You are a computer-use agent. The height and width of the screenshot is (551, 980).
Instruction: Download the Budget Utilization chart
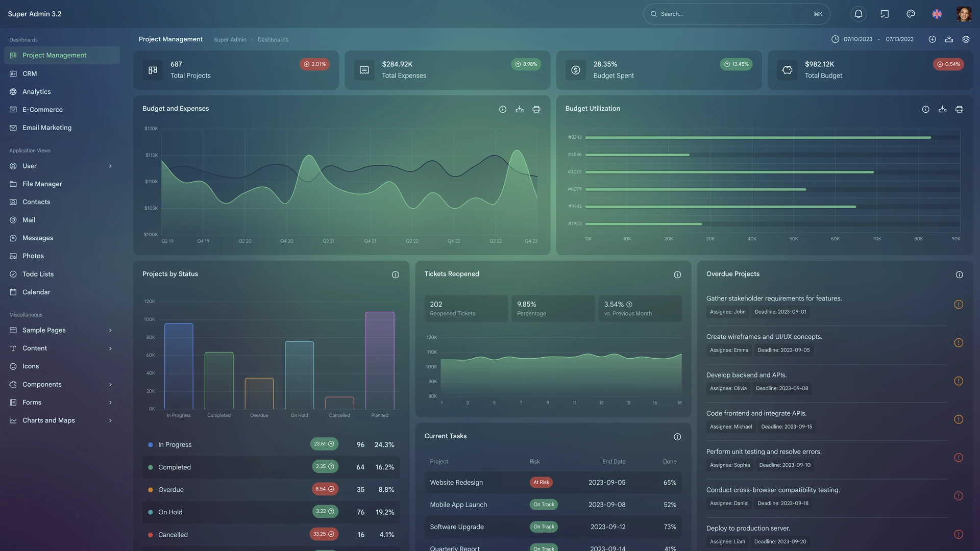tap(942, 109)
